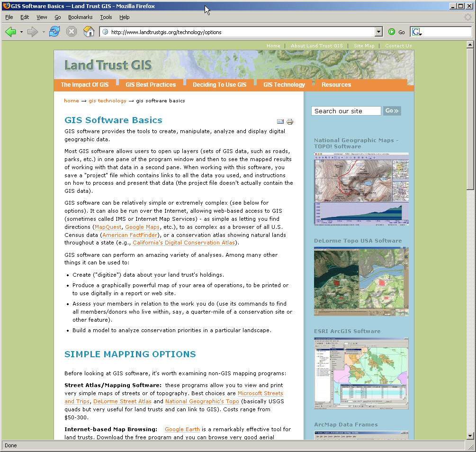Image resolution: width=476 pixels, height=452 pixels.
Task: Open the National Geographic's Topo link
Action: (x=202, y=401)
